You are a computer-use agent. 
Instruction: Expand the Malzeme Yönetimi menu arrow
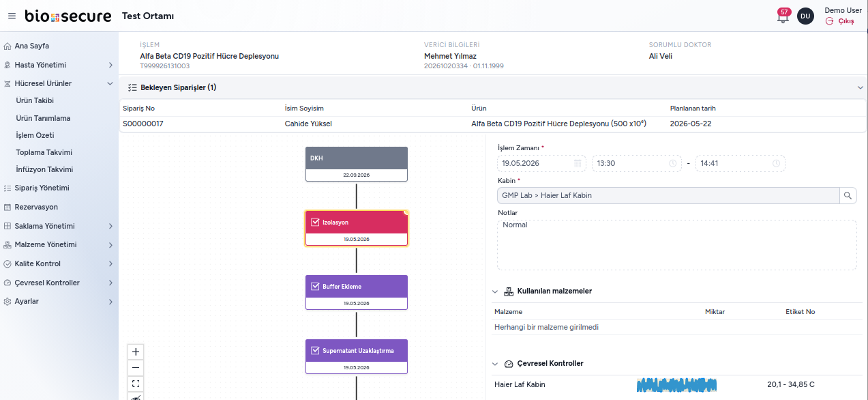point(110,244)
